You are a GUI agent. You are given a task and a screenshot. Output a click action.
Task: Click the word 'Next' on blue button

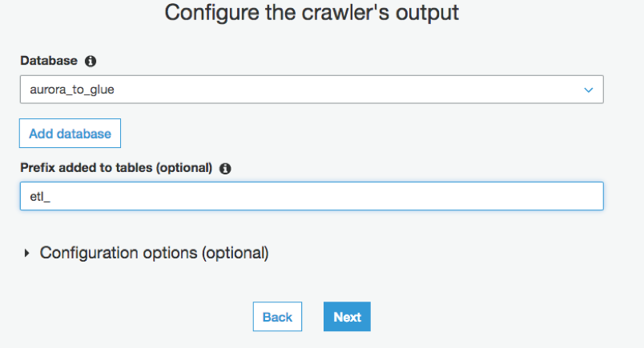pos(347,317)
